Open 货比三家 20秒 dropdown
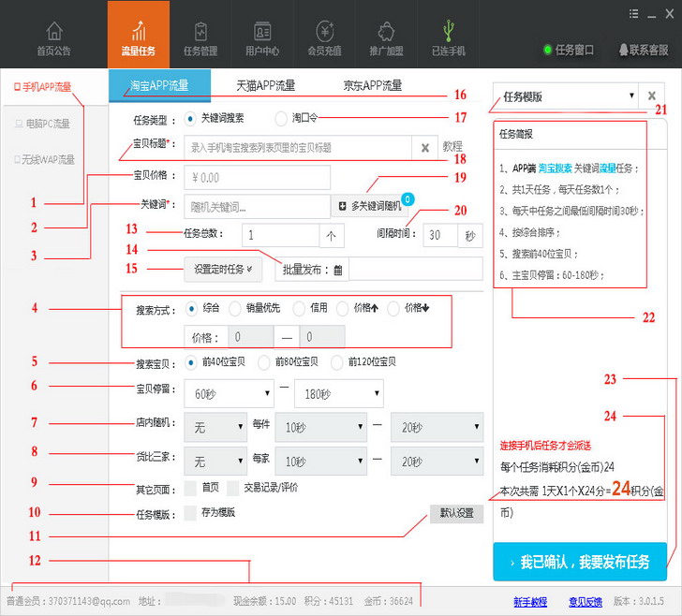Screen dimensions: 682x616 click(437, 462)
